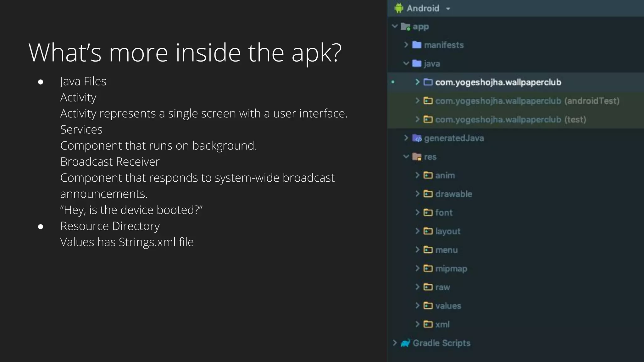Click the anim folder icon
644x362 pixels.
(428, 175)
